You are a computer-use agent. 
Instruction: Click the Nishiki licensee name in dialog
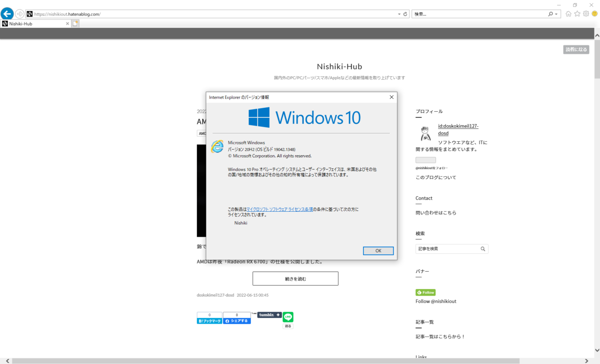tap(241, 223)
